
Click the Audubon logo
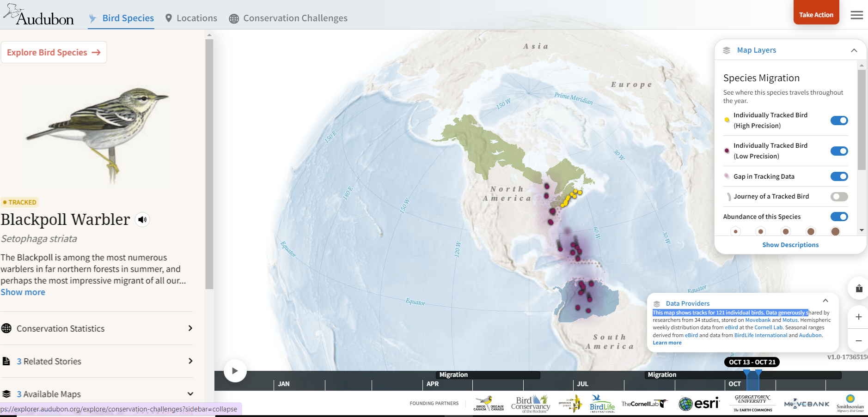(x=38, y=15)
